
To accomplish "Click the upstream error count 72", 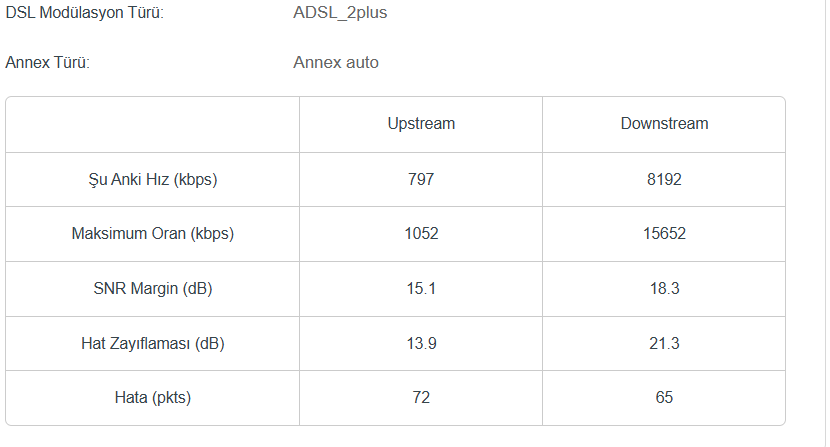I will tap(421, 397).
